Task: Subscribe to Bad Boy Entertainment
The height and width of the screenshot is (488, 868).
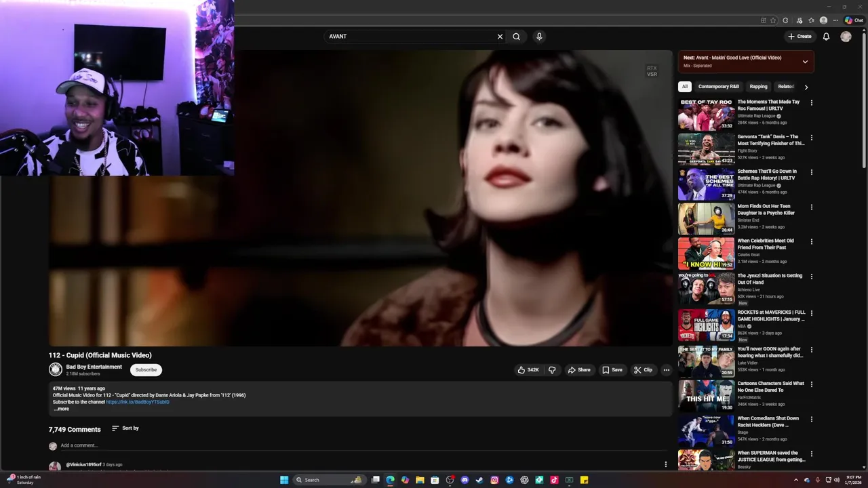Action: click(x=146, y=370)
